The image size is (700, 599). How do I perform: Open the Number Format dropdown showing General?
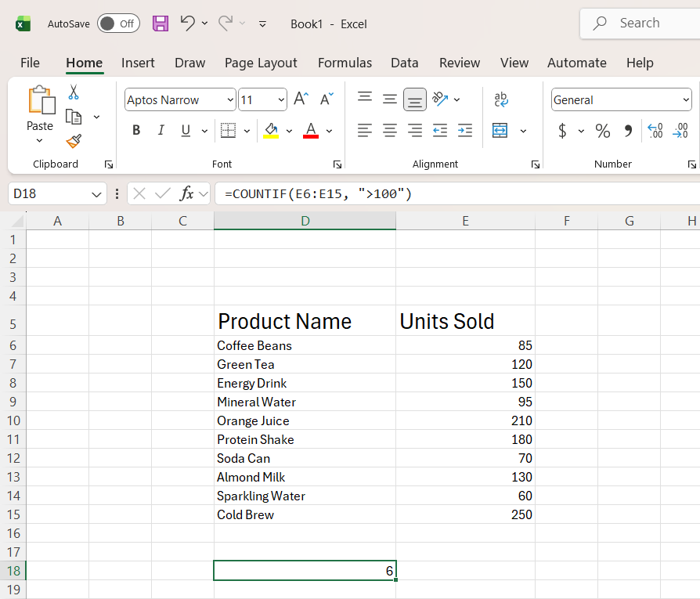(687, 99)
